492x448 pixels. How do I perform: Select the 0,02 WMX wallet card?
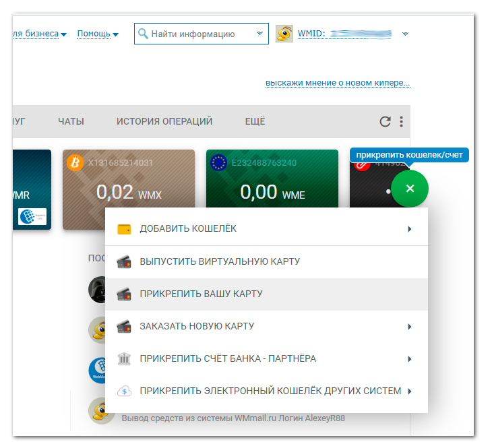(x=129, y=189)
